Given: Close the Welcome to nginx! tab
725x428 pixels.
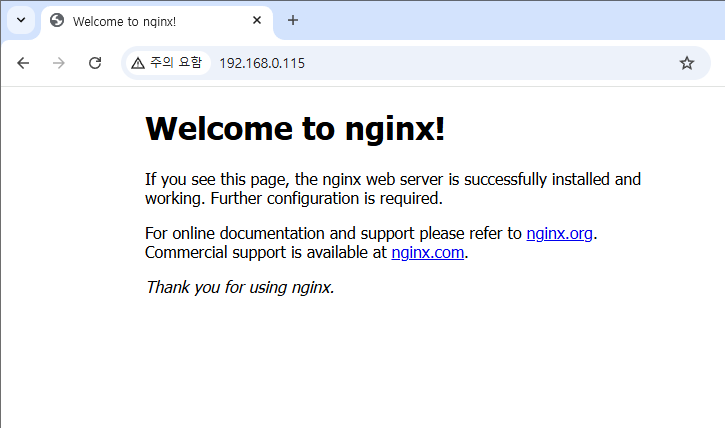Looking at the screenshot, I should (x=257, y=20).
